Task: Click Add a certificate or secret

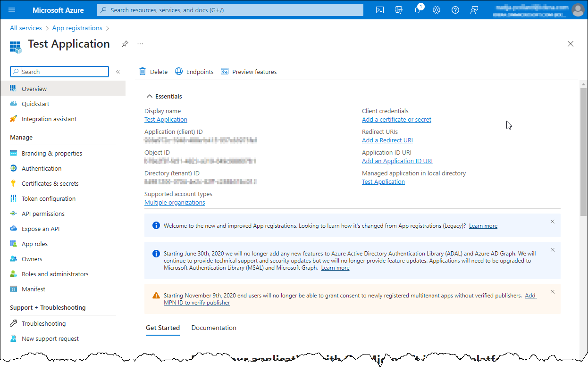Action: click(396, 119)
